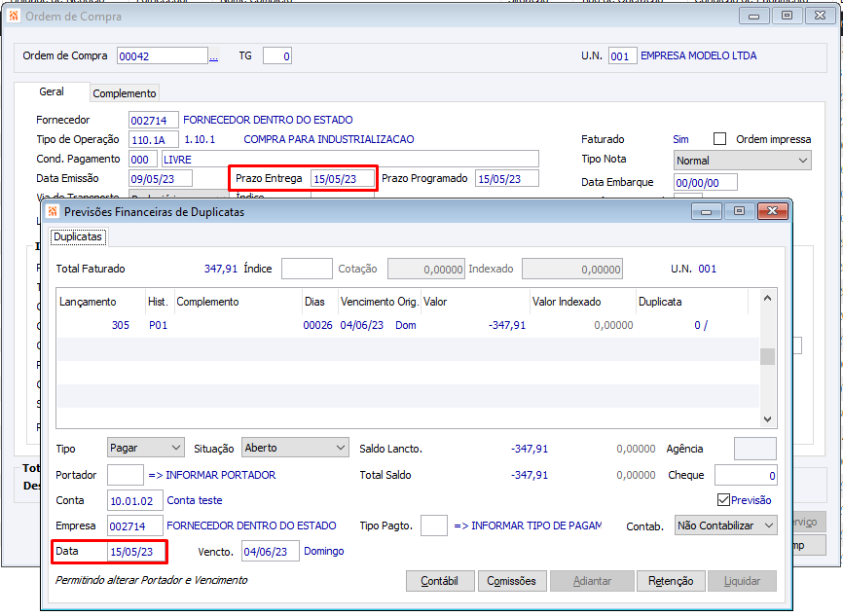Open the Tipo Nota dropdown showing Normal

[743, 161]
